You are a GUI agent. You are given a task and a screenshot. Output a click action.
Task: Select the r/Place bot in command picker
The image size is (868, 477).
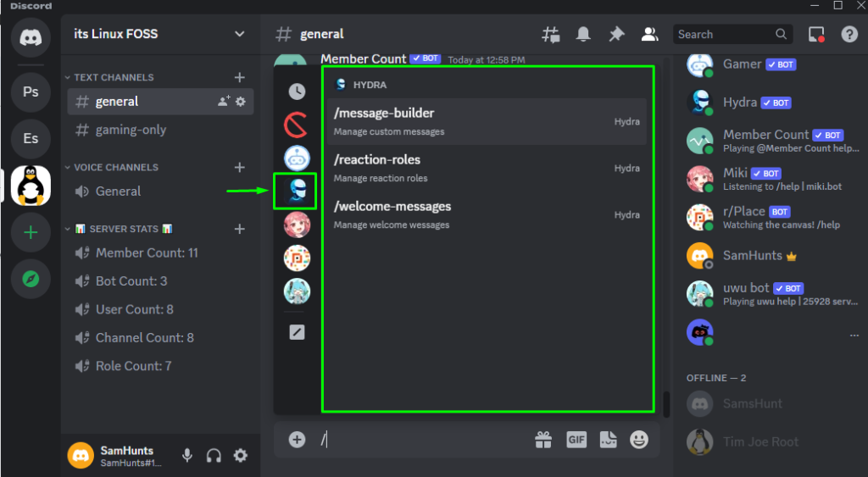pos(297,258)
